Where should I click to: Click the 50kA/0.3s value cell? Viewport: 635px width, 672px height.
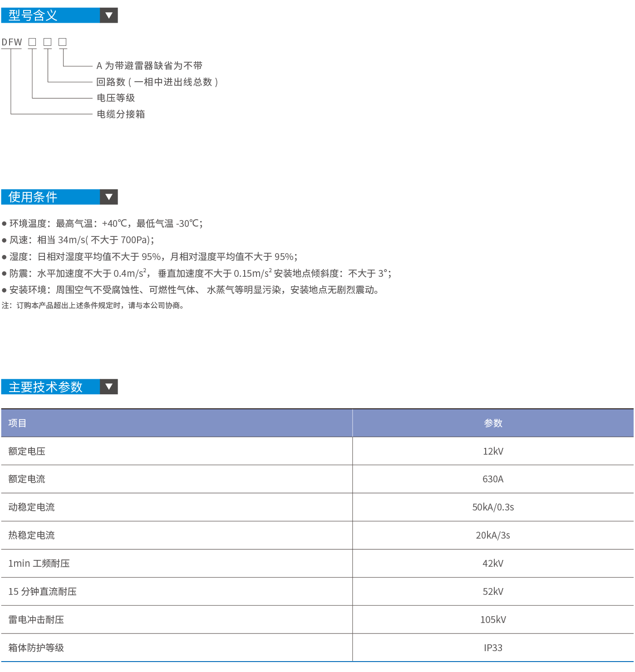tap(493, 507)
